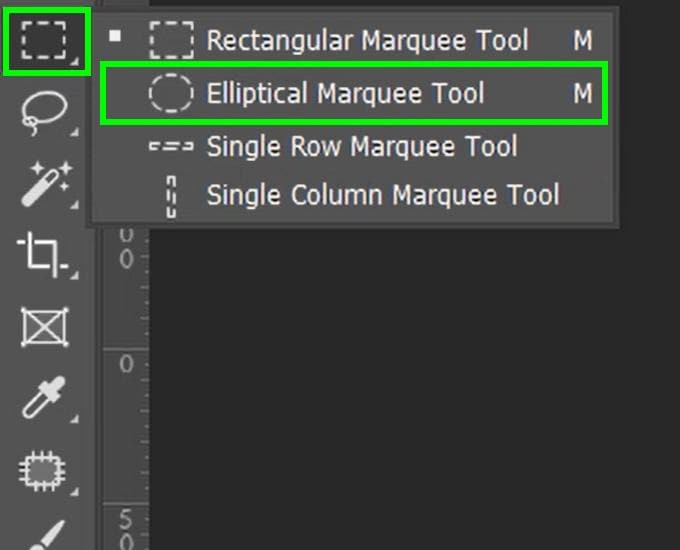Image resolution: width=680 pixels, height=550 pixels.
Task: Click the Elliptical Marquee dashed circle icon
Action: [x=170, y=93]
